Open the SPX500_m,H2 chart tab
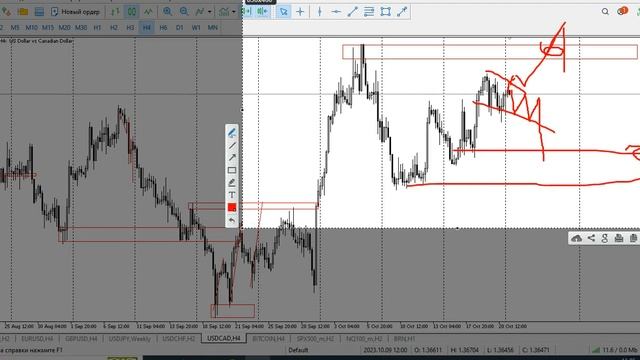The height and width of the screenshot is (360, 640). click(x=315, y=339)
